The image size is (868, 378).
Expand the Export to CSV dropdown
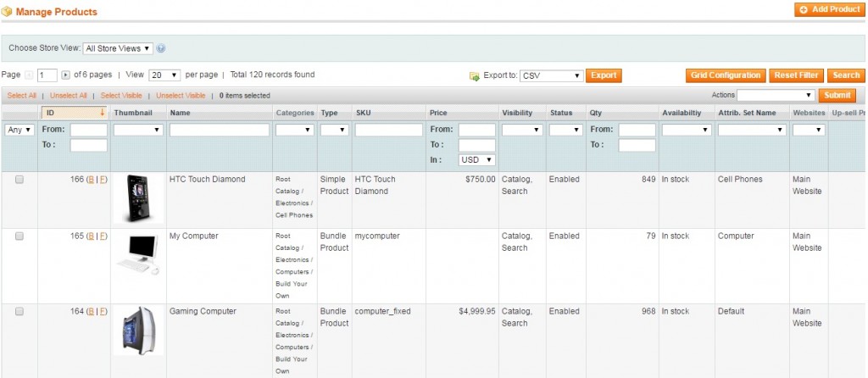[x=552, y=75]
